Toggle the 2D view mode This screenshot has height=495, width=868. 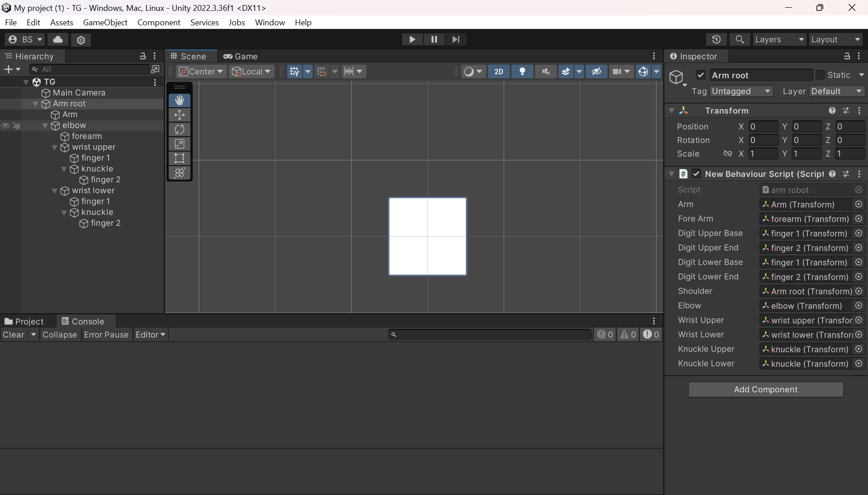pos(498,71)
